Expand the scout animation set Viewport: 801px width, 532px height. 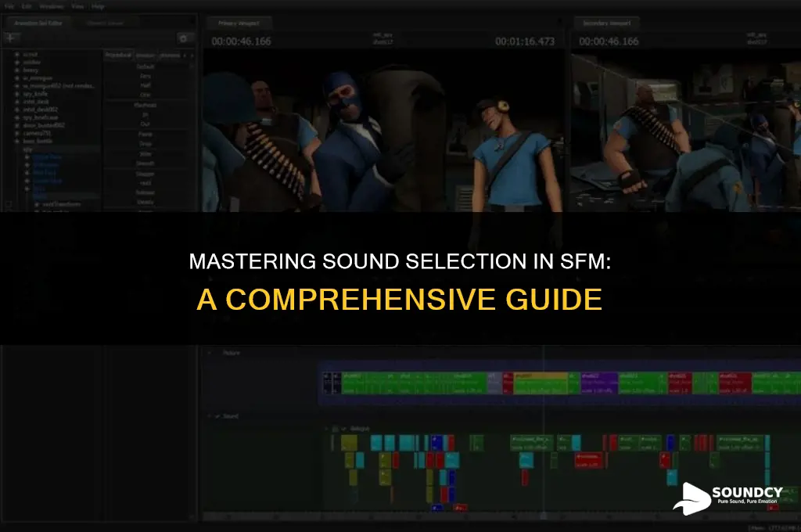click(x=16, y=54)
